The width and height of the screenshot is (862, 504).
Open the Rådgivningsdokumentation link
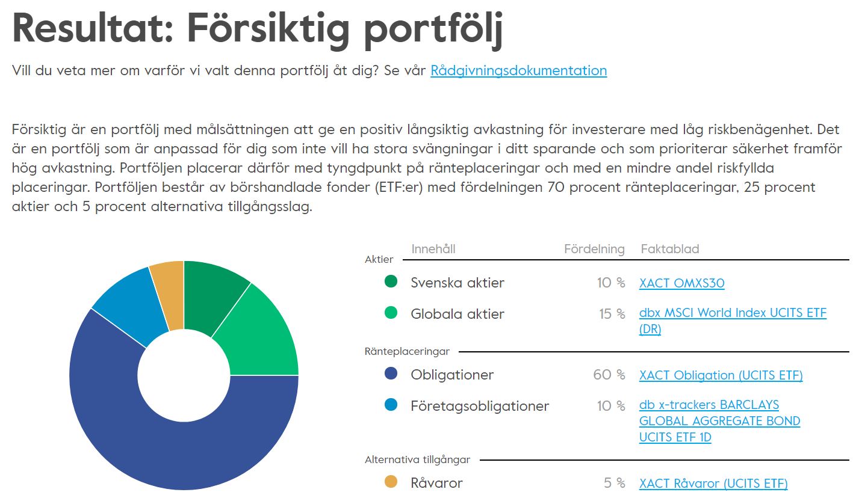click(518, 71)
